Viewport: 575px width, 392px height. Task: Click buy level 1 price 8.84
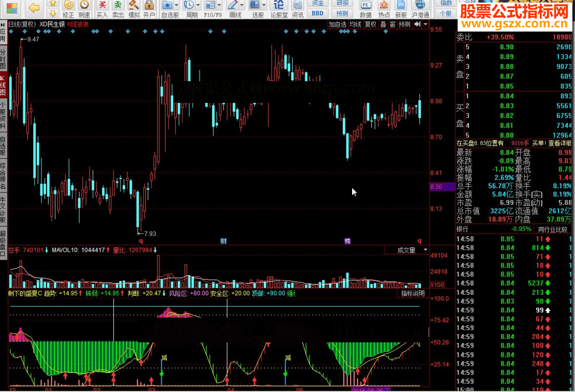pos(506,96)
